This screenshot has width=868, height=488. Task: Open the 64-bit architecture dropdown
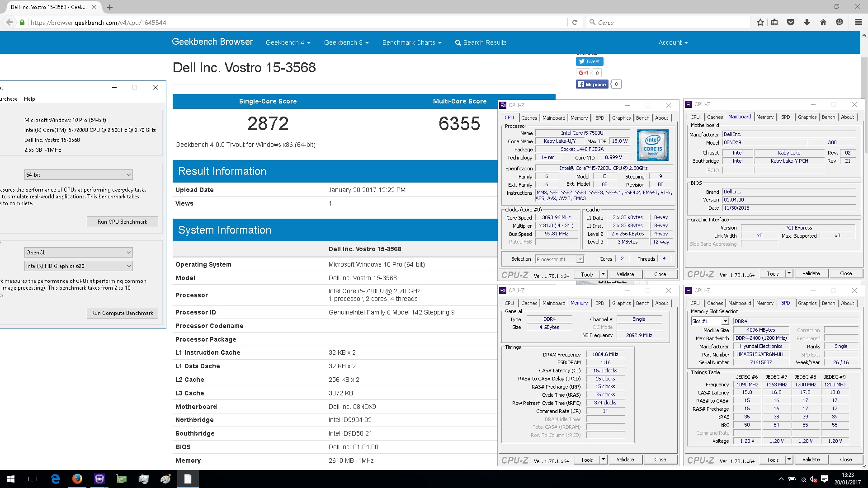[78, 174]
